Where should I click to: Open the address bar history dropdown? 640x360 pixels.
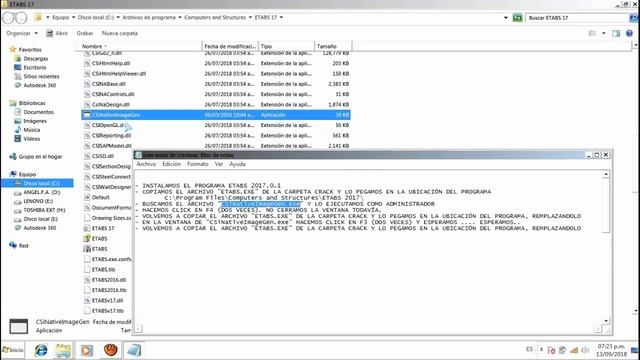[x=506, y=18]
